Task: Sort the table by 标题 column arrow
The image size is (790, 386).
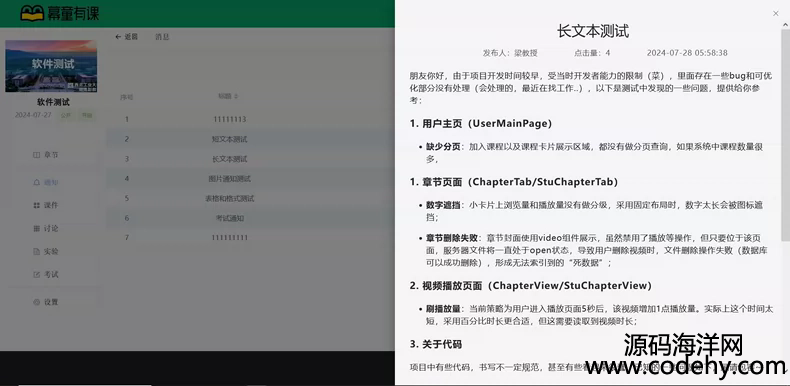Action: [236, 96]
